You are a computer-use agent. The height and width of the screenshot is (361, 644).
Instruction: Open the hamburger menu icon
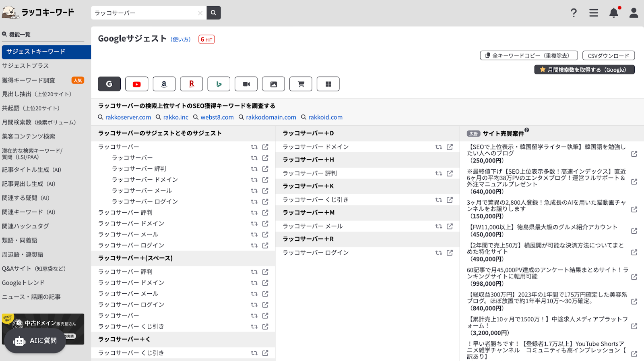(594, 13)
